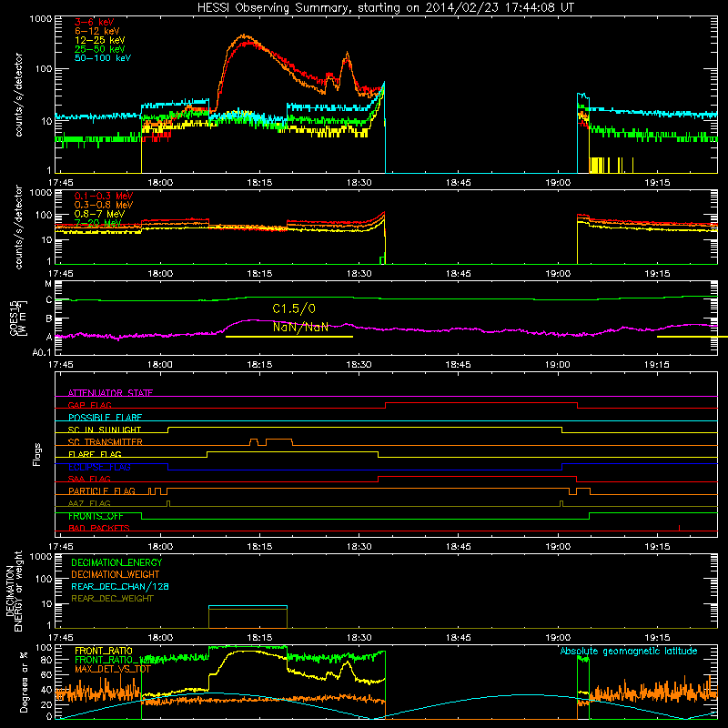Click the BAD_PACKETS red tick near 19:18

tap(679, 528)
